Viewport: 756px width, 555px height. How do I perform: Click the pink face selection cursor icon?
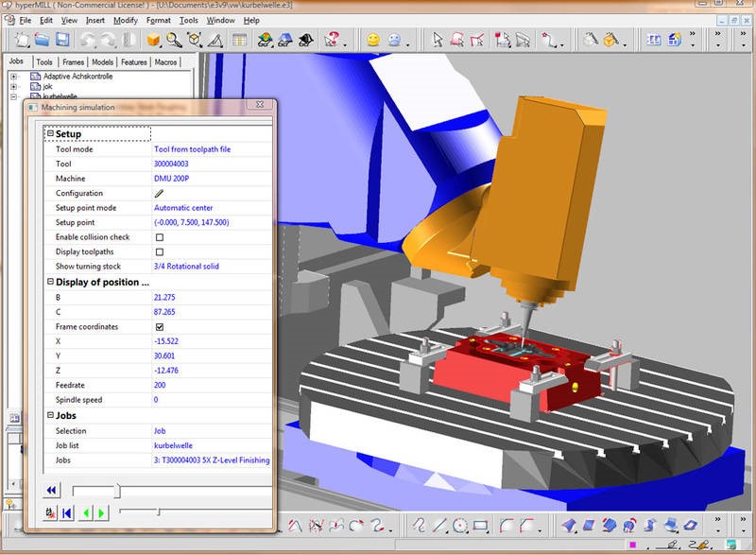tap(457, 40)
